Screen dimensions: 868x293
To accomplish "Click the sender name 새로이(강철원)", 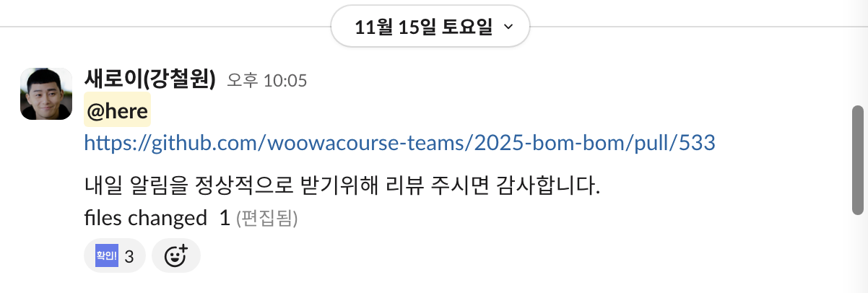I will pos(150,79).
